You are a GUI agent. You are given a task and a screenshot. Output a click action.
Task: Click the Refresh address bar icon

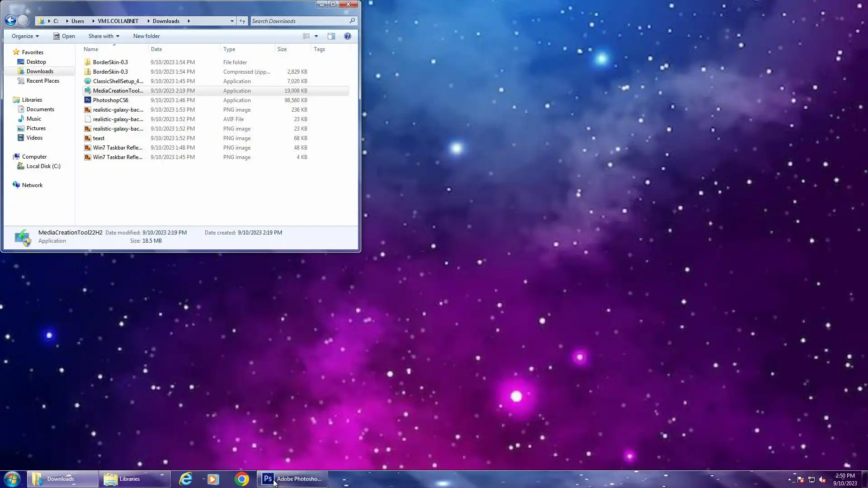[x=242, y=21]
